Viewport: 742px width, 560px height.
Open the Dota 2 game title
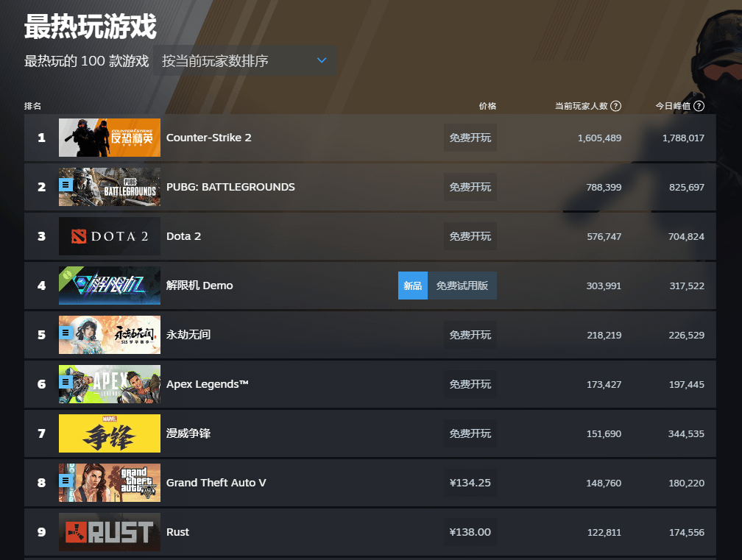tap(183, 236)
